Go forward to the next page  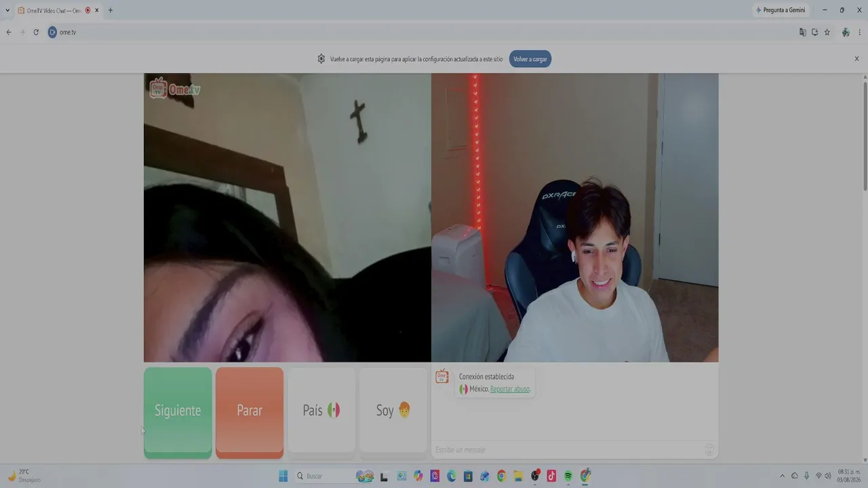(x=22, y=32)
